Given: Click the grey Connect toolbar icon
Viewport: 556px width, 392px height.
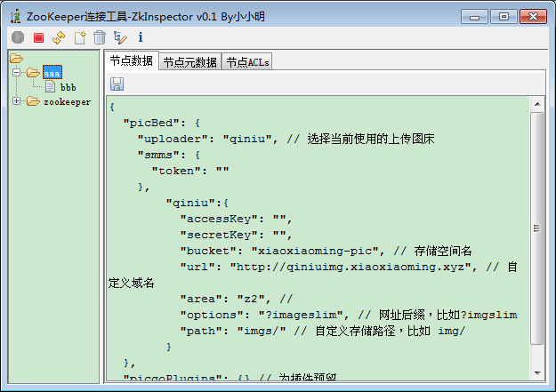Looking at the screenshot, I should coord(18,37).
